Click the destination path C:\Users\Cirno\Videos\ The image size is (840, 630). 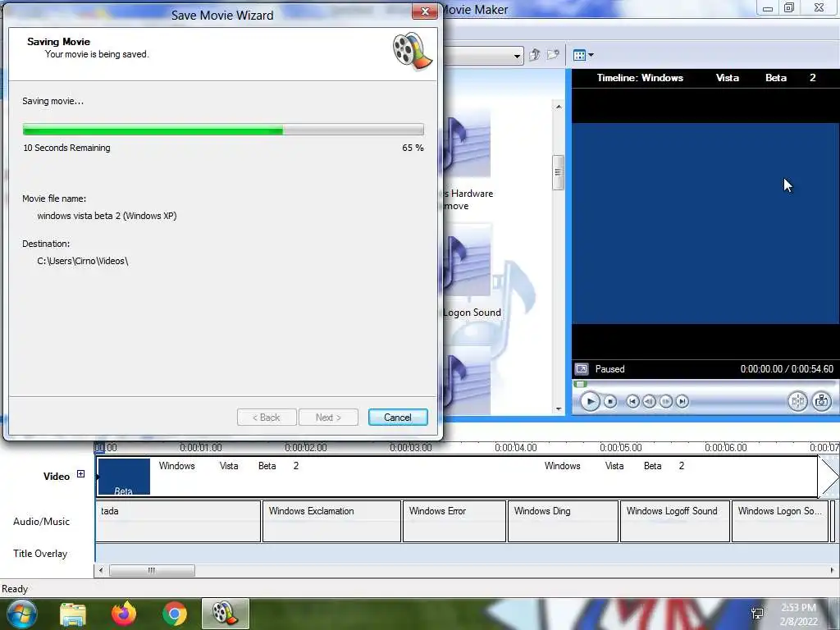(x=83, y=261)
